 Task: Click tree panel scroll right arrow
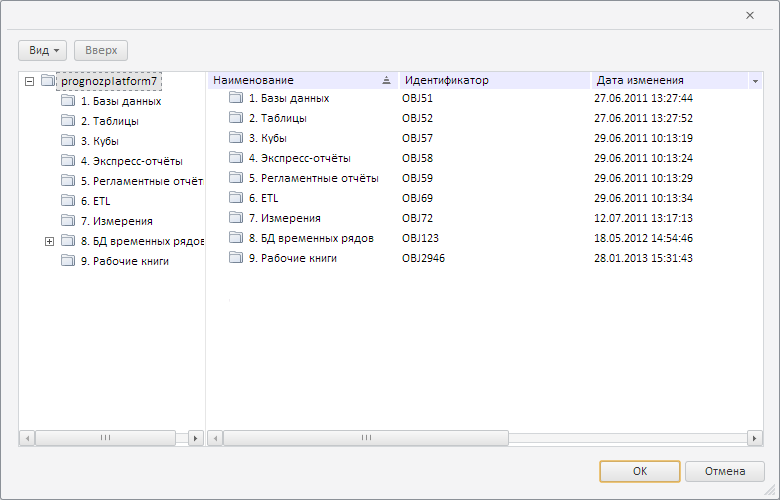click(195, 438)
